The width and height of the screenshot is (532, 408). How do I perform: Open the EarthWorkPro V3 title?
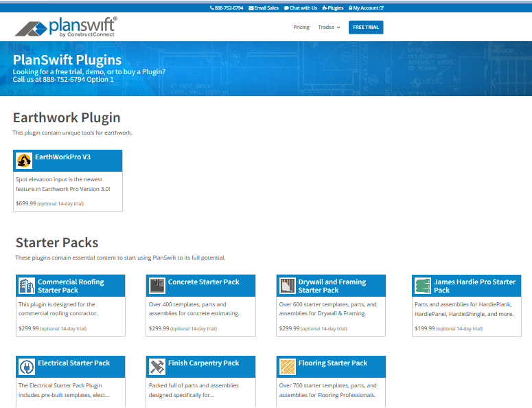(x=62, y=157)
